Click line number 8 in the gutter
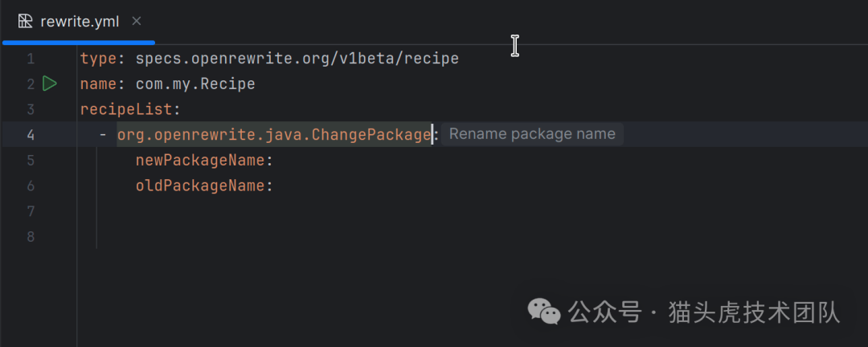Screen dimensions: 868x347 pyautogui.click(x=31, y=237)
